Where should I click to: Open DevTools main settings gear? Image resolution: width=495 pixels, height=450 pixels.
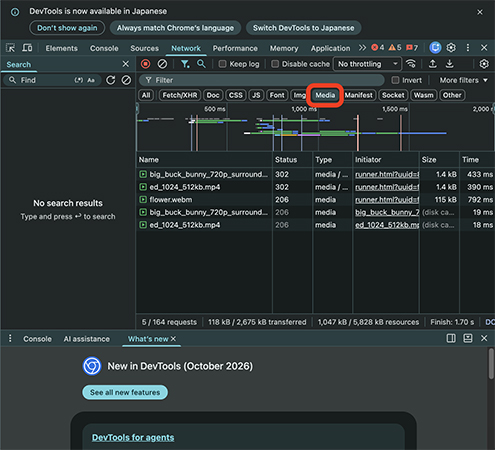pos(451,48)
